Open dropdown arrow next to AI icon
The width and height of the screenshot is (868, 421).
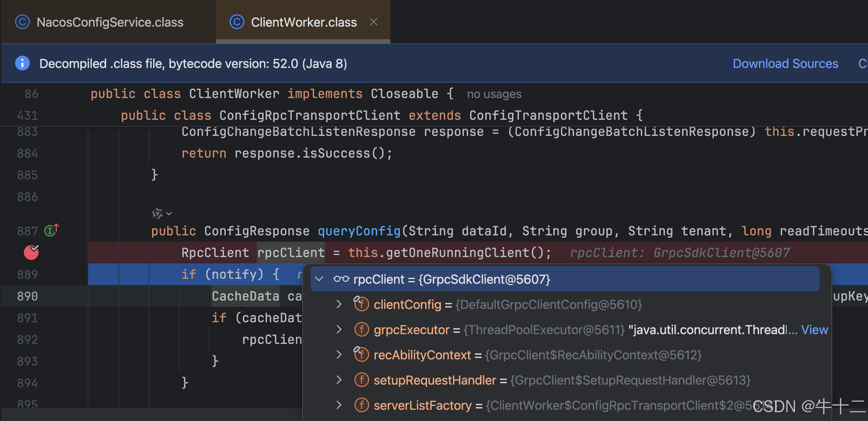coord(169,214)
